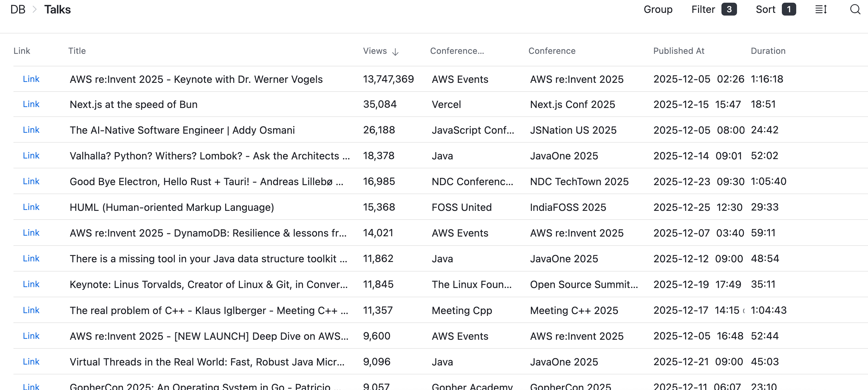Open Link for the Werner Vogels keynote
Image resolution: width=868 pixels, height=390 pixels.
point(31,79)
